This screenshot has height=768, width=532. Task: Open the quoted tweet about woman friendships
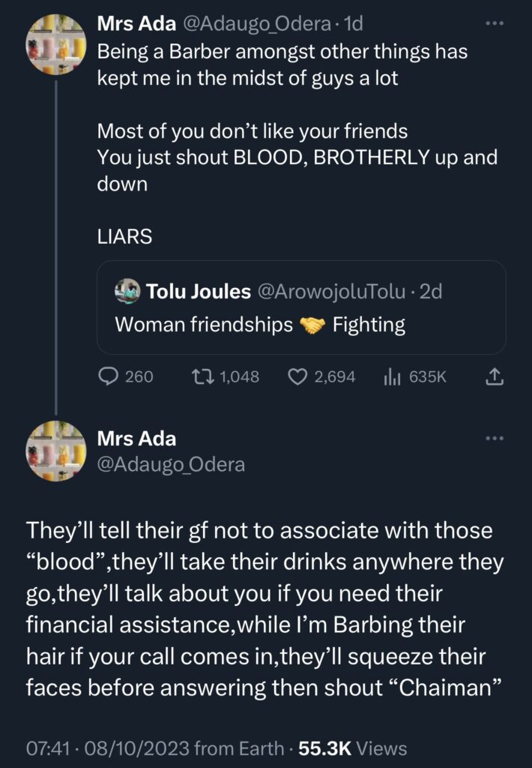pyautogui.click(x=300, y=324)
